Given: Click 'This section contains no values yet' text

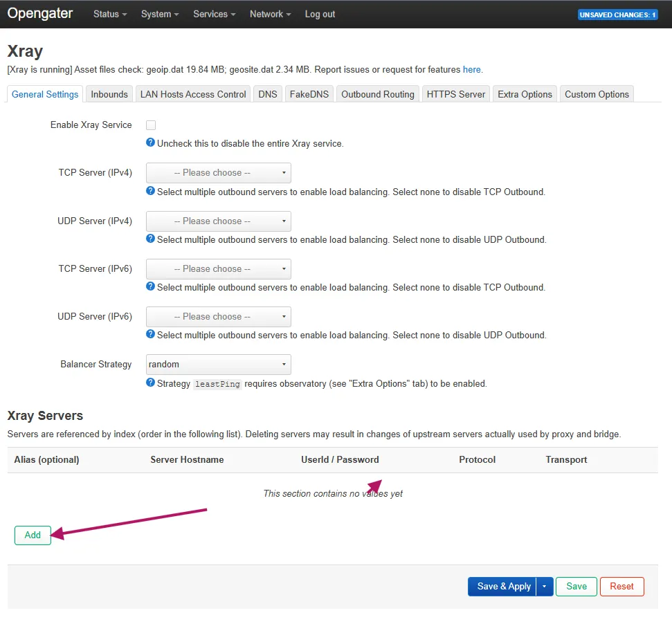Looking at the screenshot, I should (x=333, y=493).
